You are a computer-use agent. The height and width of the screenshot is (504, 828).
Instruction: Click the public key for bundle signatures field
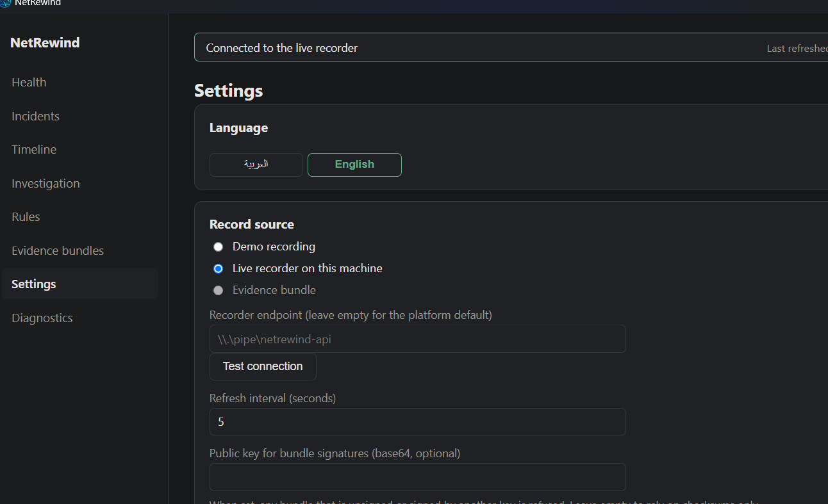coord(418,477)
